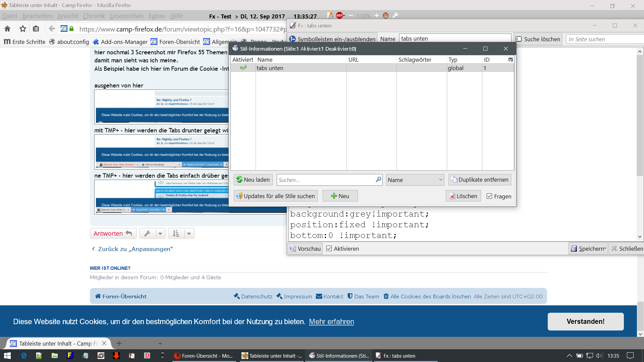Click the search magnifier in Suchen field
Viewport: 644px width, 362px height.
coord(378,180)
